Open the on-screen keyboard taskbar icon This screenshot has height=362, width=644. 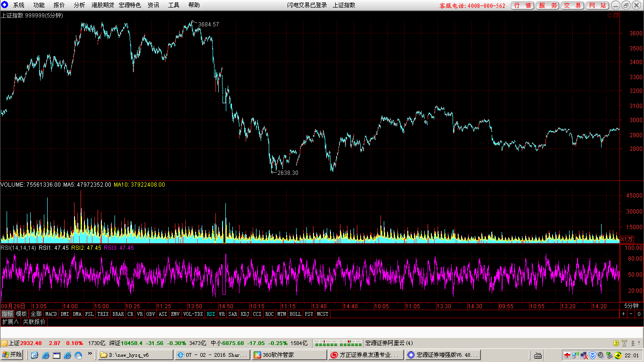tap(537, 355)
